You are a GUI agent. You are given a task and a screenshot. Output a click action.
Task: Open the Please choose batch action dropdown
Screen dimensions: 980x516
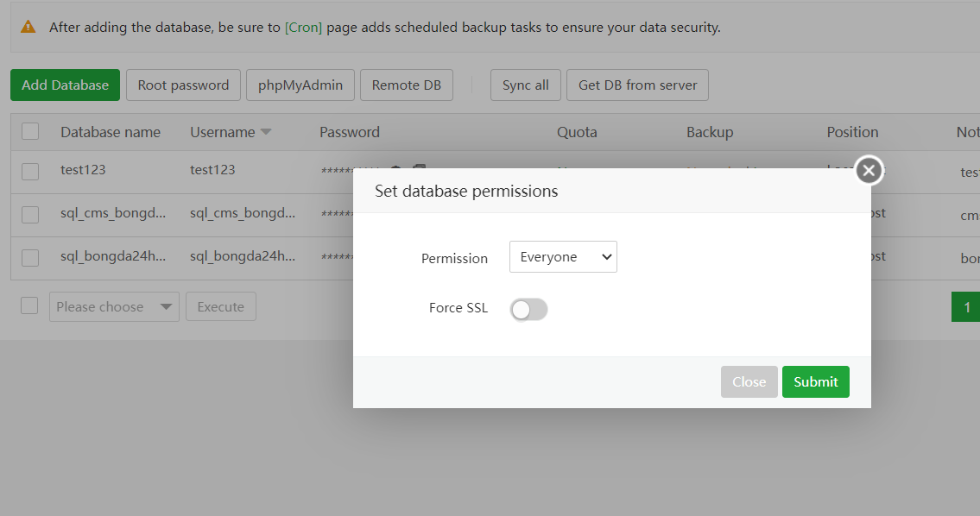point(113,306)
